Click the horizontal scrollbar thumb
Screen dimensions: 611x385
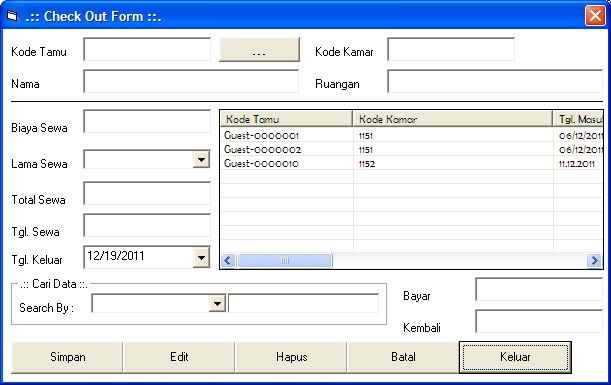coord(285,260)
